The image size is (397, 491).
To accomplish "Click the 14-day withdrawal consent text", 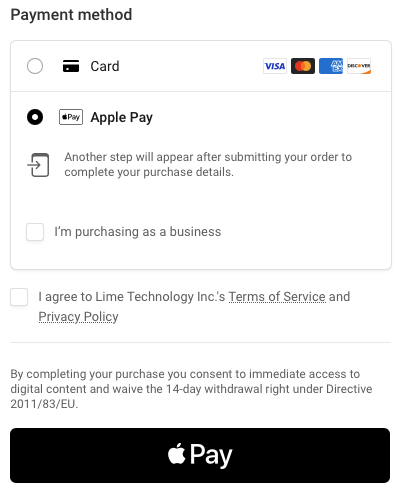I will click(x=191, y=389).
